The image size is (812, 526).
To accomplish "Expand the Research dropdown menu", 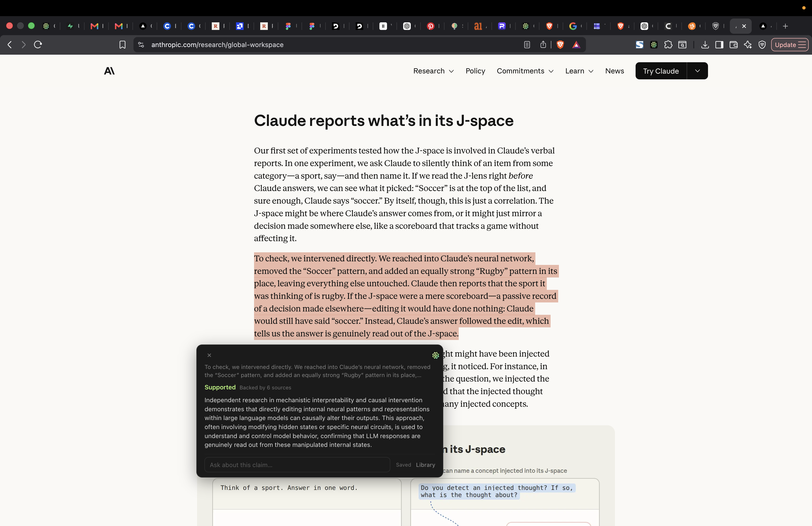I will (x=433, y=71).
